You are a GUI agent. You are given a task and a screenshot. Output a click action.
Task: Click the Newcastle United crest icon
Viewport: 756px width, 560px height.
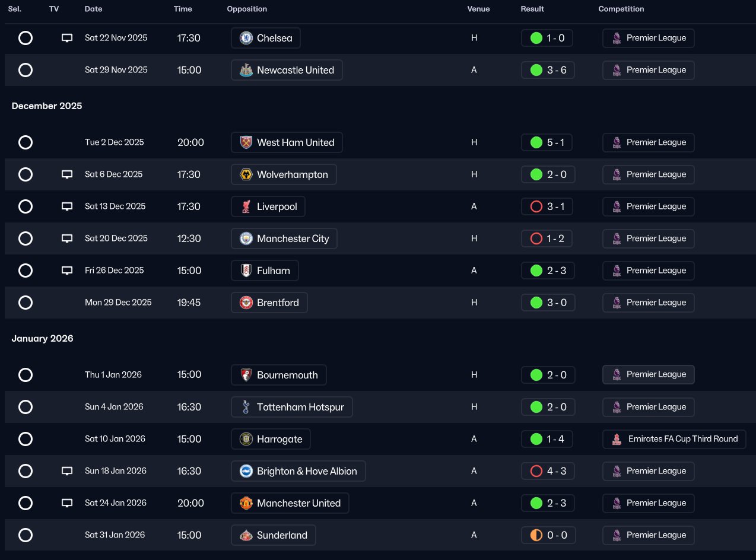coord(246,70)
